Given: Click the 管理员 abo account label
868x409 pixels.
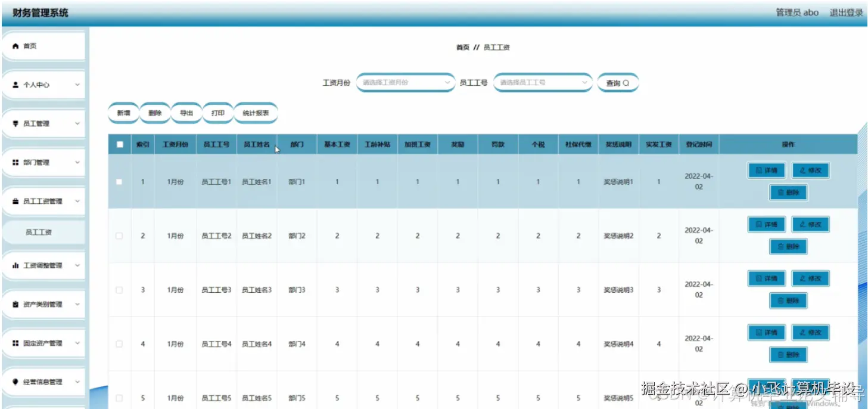Looking at the screenshot, I should 797,13.
